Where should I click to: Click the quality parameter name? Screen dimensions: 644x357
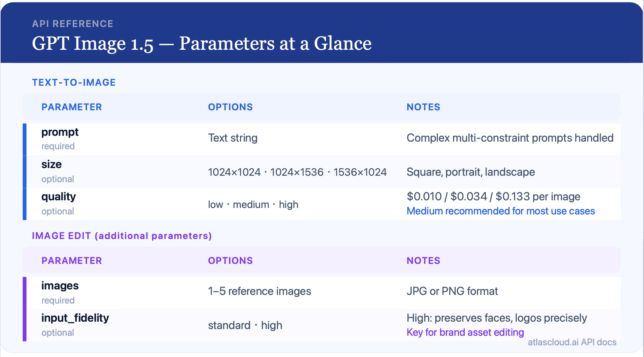click(x=59, y=197)
